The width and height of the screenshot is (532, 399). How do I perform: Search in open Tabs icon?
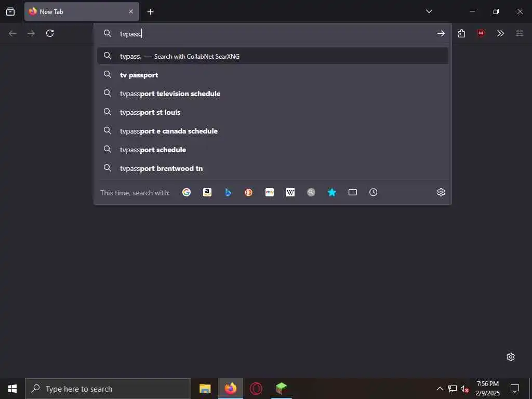click(x=353, y=192)
